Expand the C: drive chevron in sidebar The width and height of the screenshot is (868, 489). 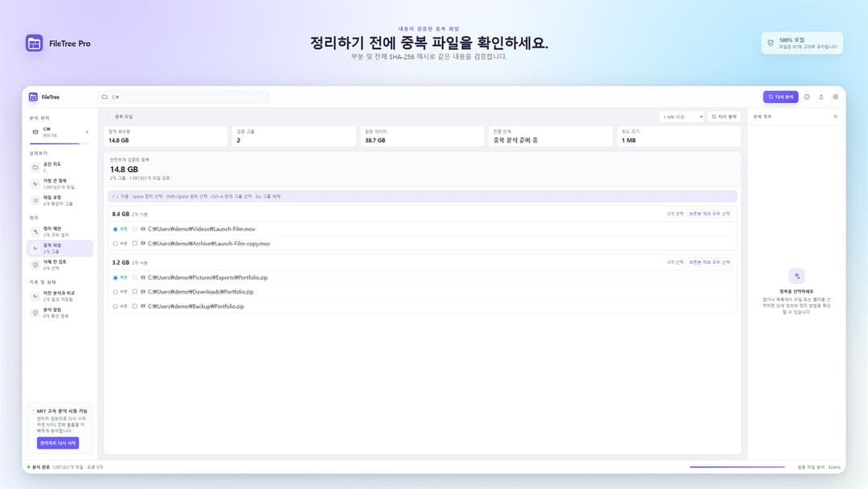(x=87, y=132)
